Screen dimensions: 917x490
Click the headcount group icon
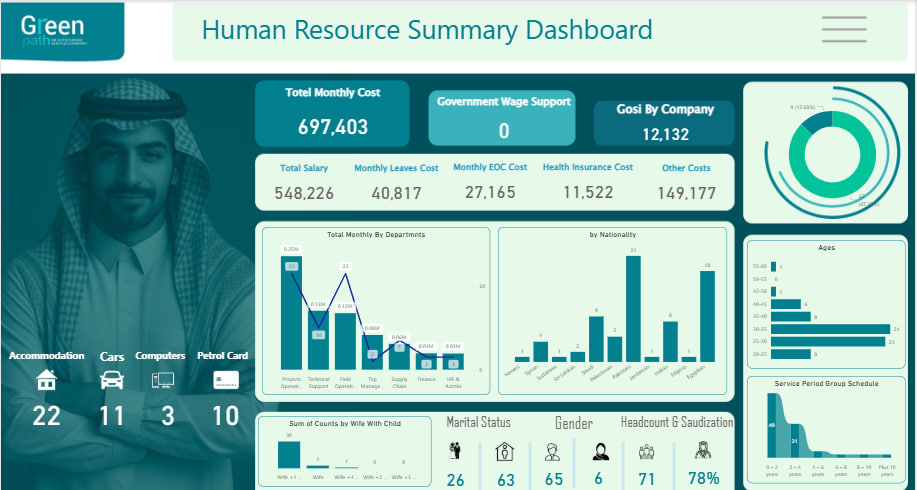coord(648,451)
